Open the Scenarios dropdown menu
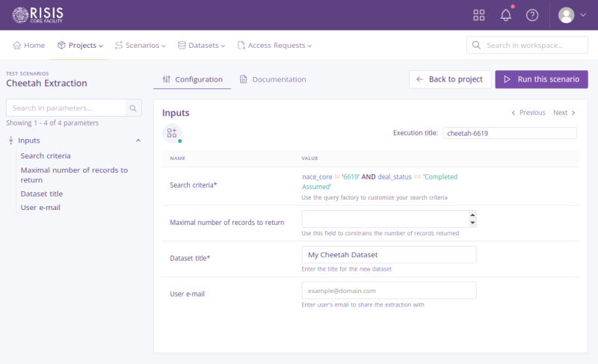The image size is (598, 364). coord(140,46)
